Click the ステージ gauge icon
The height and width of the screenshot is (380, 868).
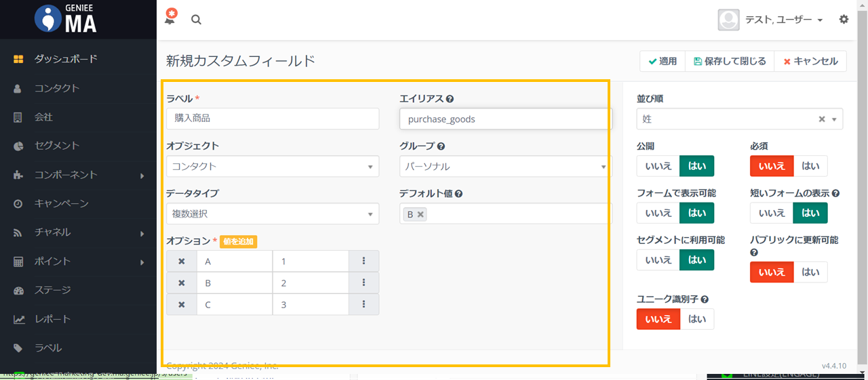pyautogui.click(x=18, y=290)
